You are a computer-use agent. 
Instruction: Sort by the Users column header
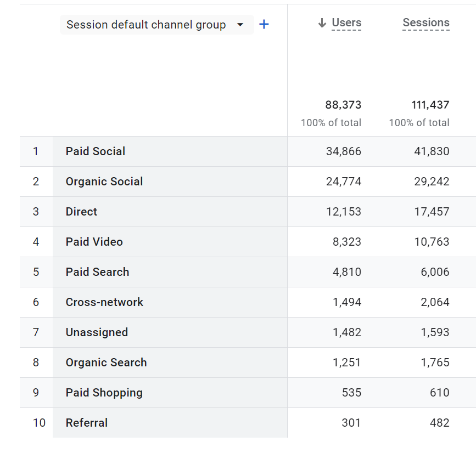point(346,22)
